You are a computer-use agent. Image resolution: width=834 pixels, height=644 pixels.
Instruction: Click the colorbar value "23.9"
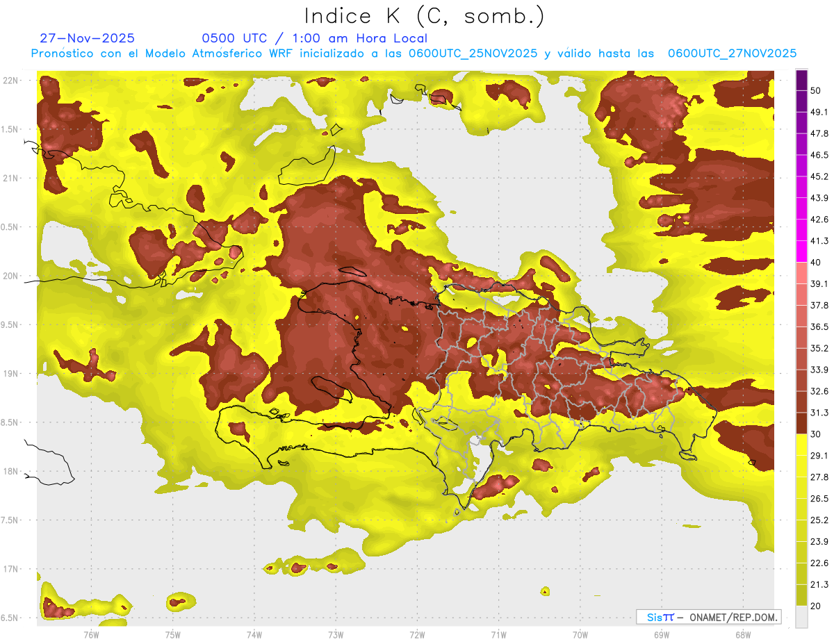(x=819, y=542)
